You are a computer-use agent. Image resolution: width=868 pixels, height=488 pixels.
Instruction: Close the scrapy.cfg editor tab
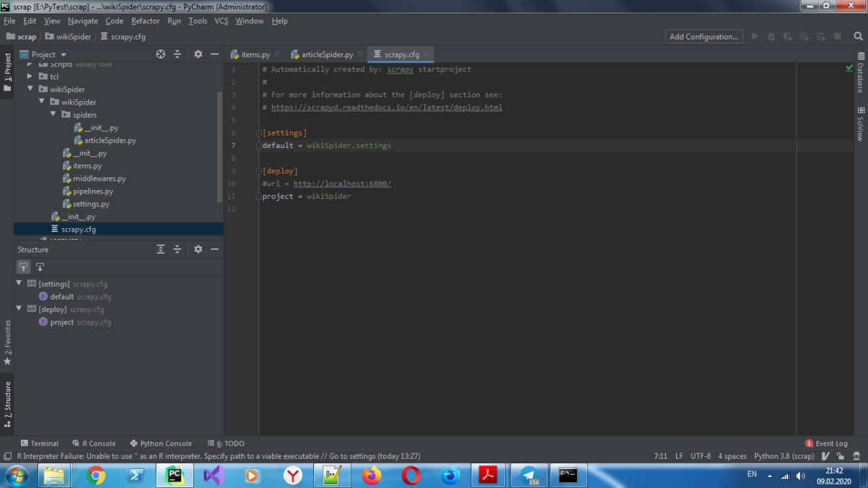tap(427, 54)
